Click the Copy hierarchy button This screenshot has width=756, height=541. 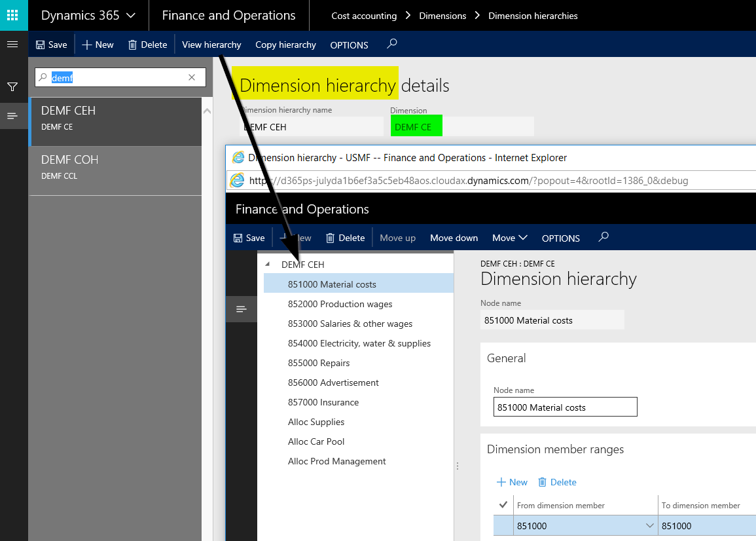285,45
